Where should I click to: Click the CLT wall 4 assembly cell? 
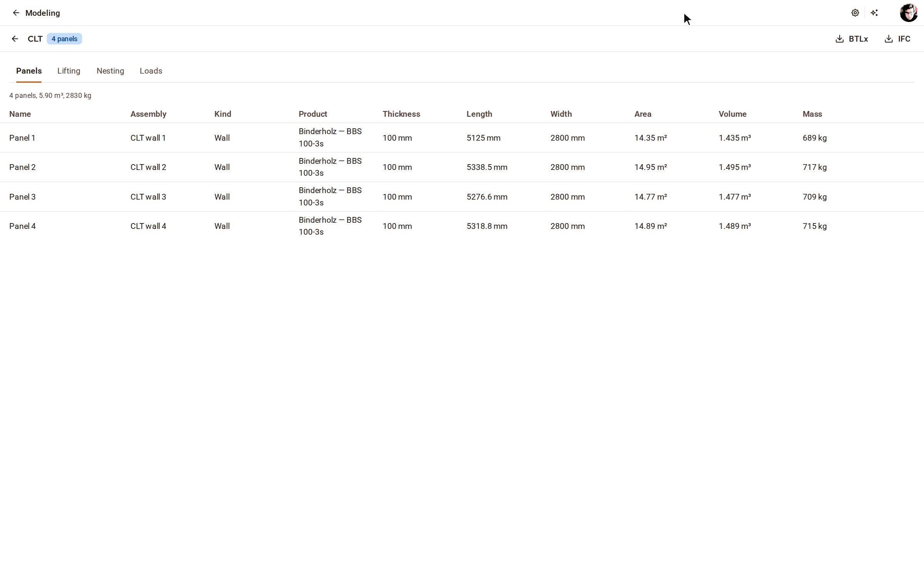(148, 226)
